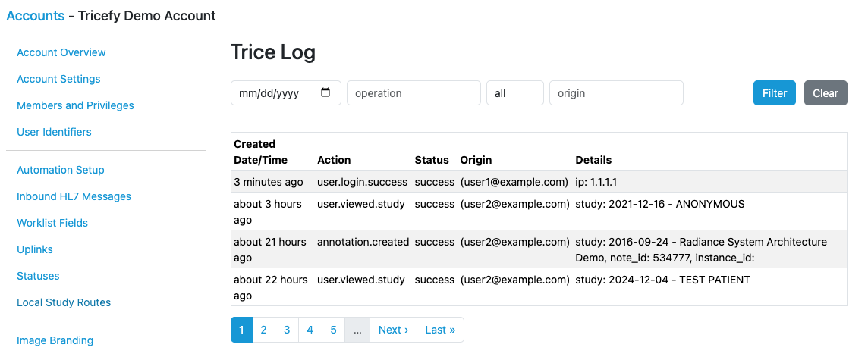The height and width of the screenshot is (357, 868).
Task: Open the Uplinks sidebar link
Action: click(x=35, y=249)
